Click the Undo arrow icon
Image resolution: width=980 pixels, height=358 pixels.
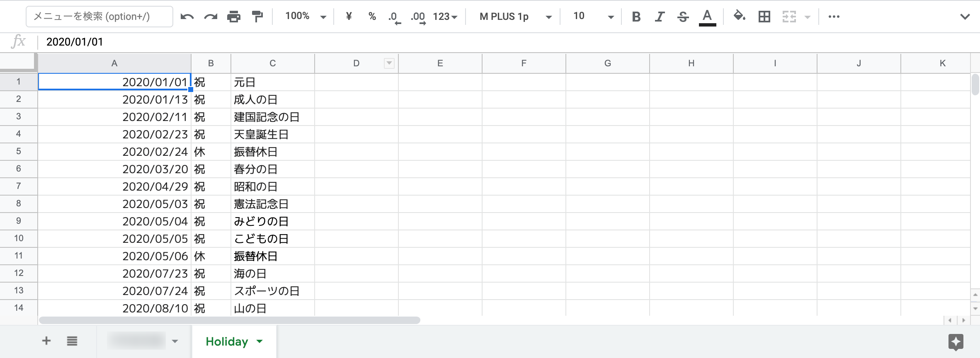pyautogui.click(x=187, y=17)
